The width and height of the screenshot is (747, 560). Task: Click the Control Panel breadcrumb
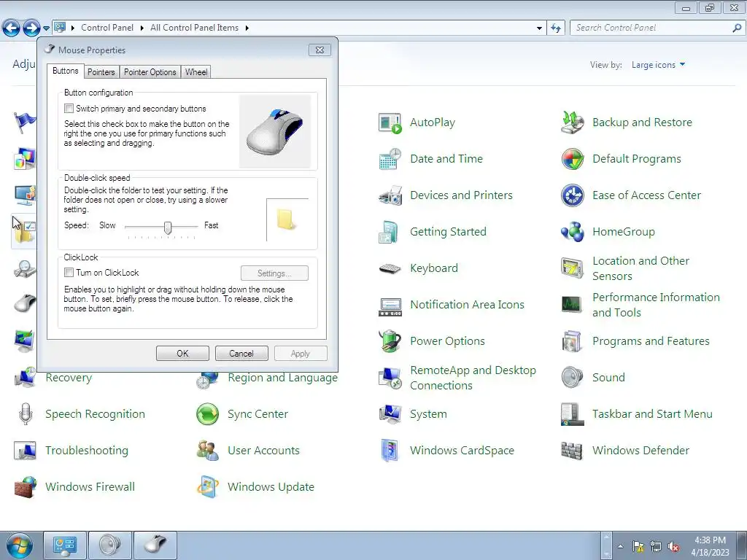107,28
